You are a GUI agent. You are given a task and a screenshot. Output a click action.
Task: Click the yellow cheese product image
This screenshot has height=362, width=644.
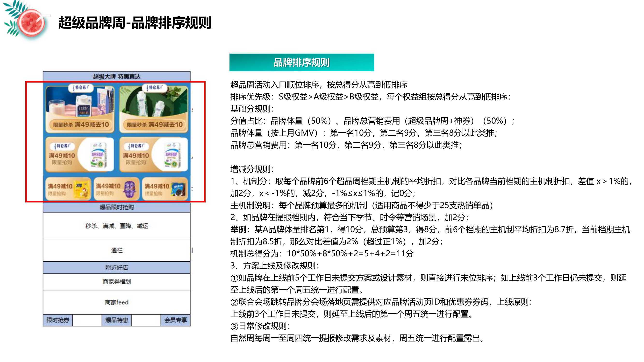[82, 190]
